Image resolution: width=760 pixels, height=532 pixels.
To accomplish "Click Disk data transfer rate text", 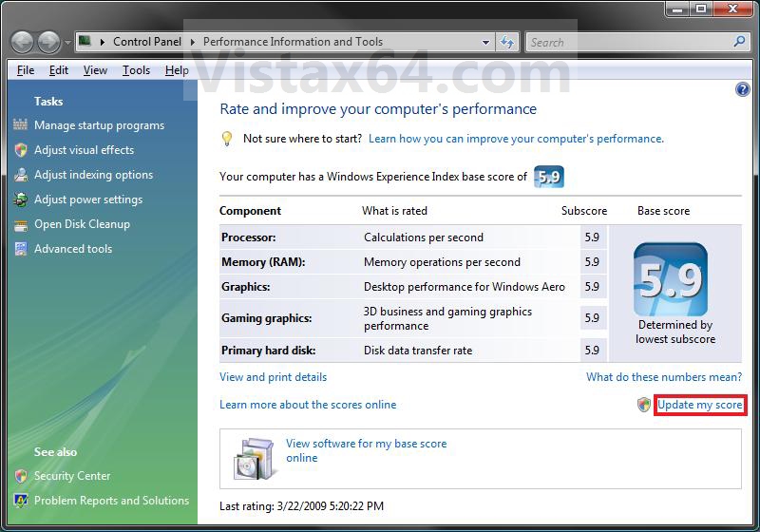I will [418, 351].
